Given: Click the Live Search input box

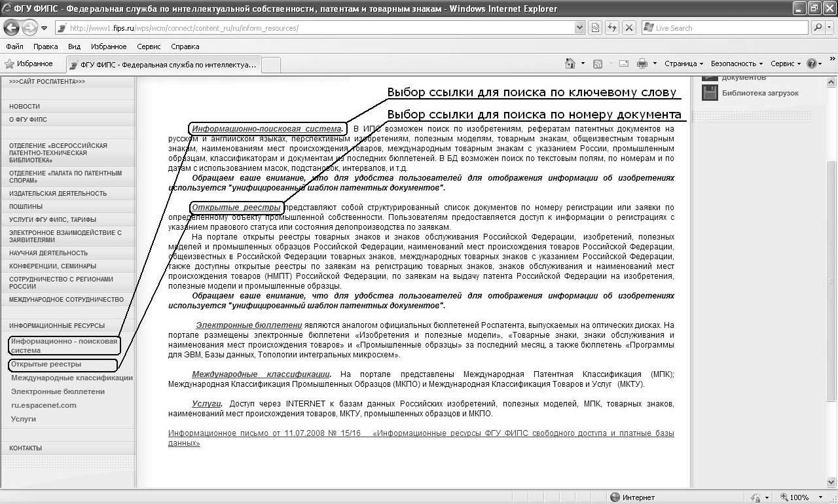Looking at the screenshot, I should 724,27.
